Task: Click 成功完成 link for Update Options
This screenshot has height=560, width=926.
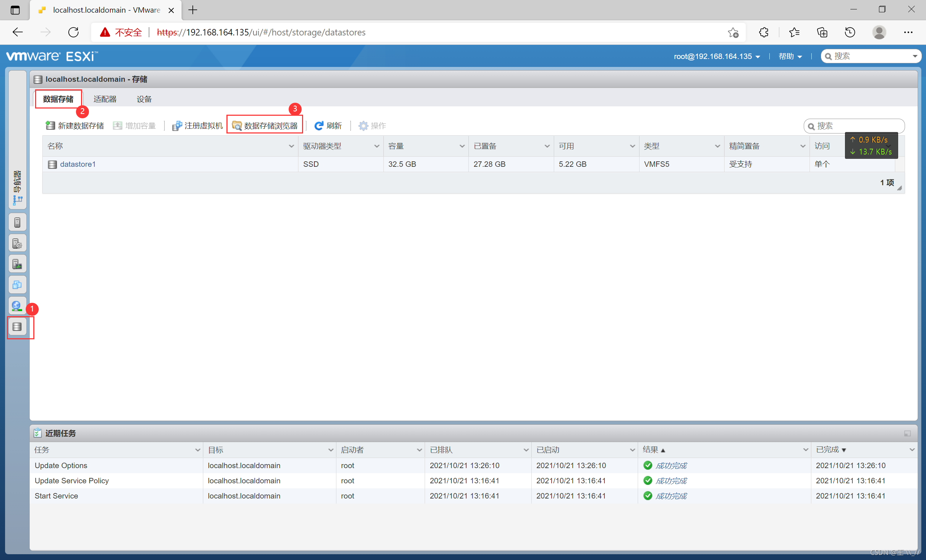Action: click(671, 466)
